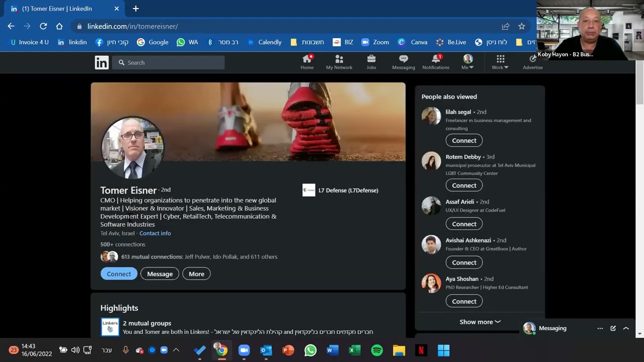The image size is (644, 362).
Task: Click the LinkedIn search field
Action: [169, 62]
